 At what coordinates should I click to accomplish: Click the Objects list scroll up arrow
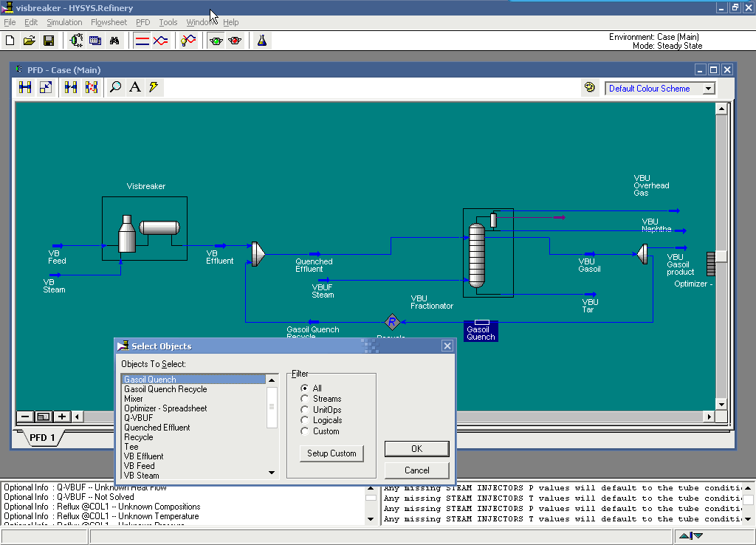[272, 380]
